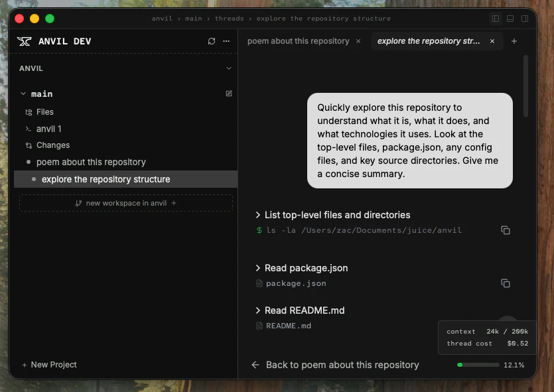
Task: Click the file icon beside README.md
Action: [x=259, y=326]
